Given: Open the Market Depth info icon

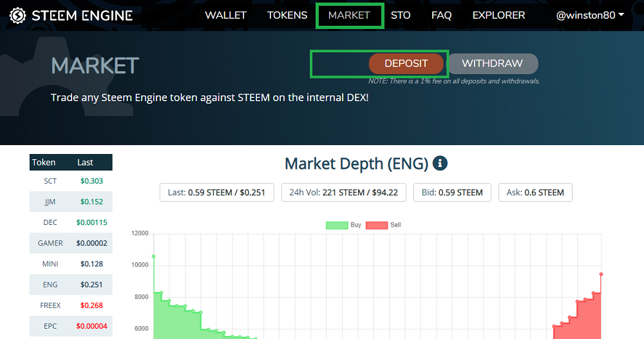Looking at the screenshot, I should [x=440, y=163].
